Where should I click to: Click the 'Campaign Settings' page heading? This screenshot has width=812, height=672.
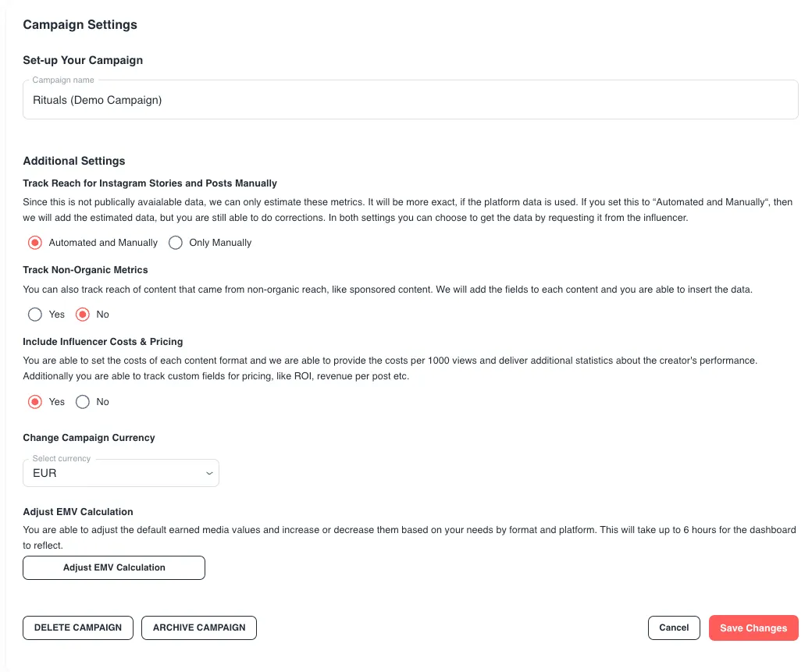point(80,24)
